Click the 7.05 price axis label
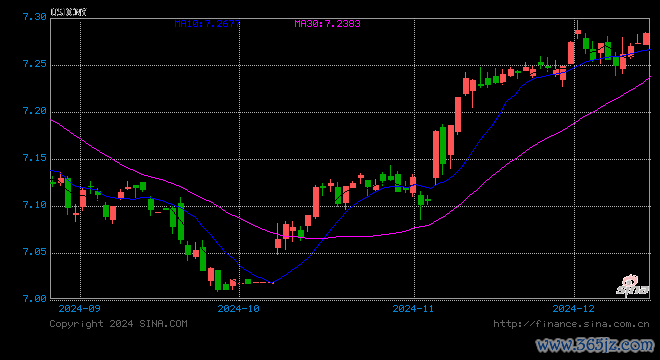This screenshot has width=660, height=360. 35,252
